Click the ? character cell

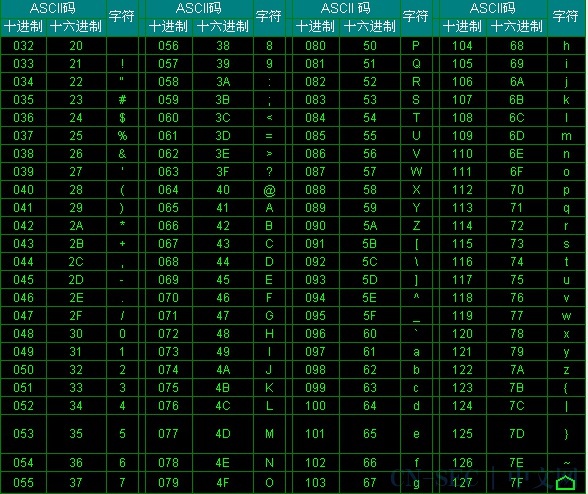tap(269, 172)
